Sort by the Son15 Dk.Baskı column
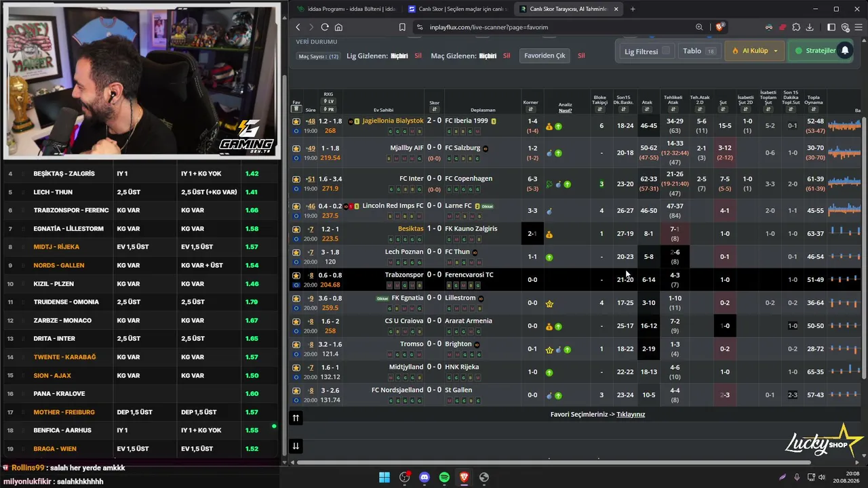This screenshot has width=868, height=488. point(623,110)
